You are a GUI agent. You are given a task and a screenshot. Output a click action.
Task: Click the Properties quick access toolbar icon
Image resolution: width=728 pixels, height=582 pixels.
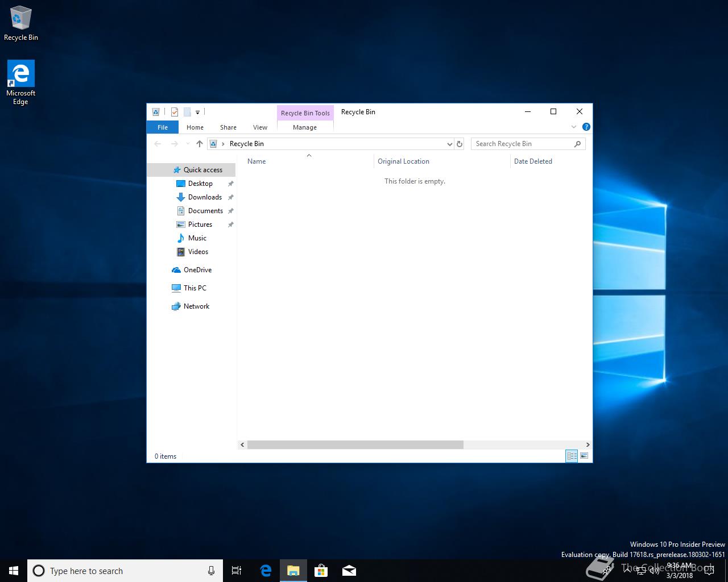[x=175, y=112]
